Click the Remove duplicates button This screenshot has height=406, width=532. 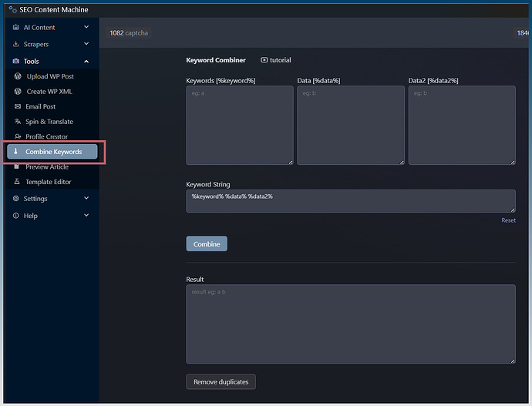(221, 382)
